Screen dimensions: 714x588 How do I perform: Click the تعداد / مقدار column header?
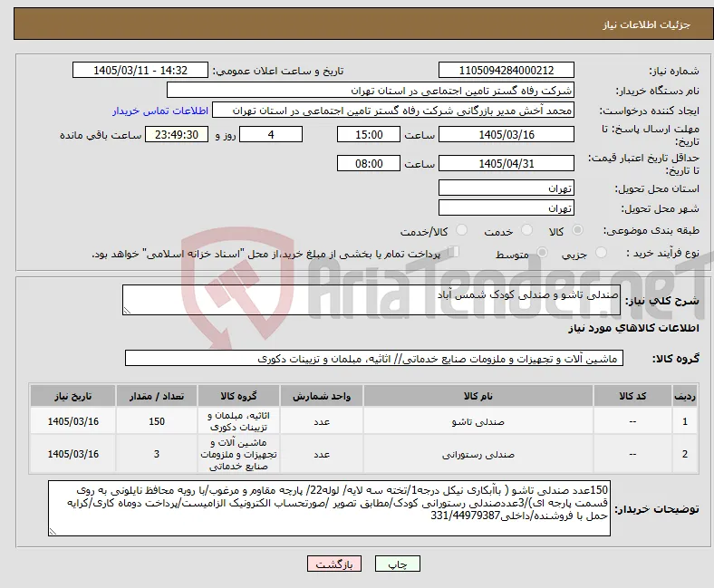(157, 396)
